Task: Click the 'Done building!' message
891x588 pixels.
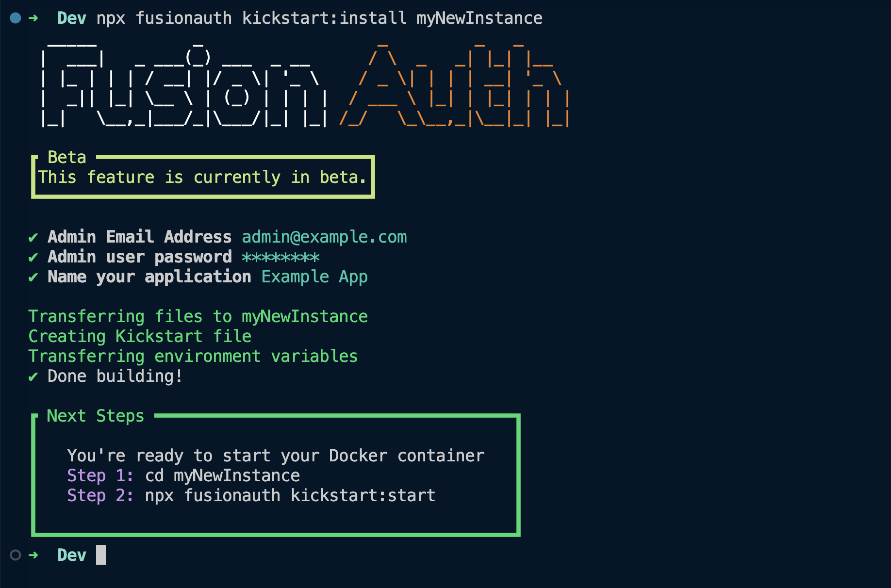Action: click(115, 376)
